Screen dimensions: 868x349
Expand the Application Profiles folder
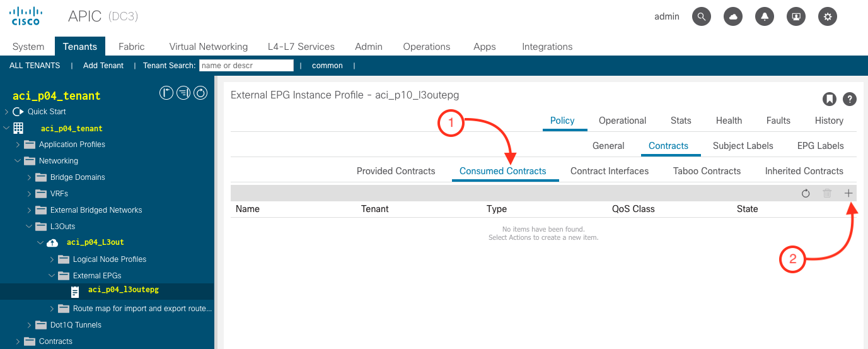[18, 145]
